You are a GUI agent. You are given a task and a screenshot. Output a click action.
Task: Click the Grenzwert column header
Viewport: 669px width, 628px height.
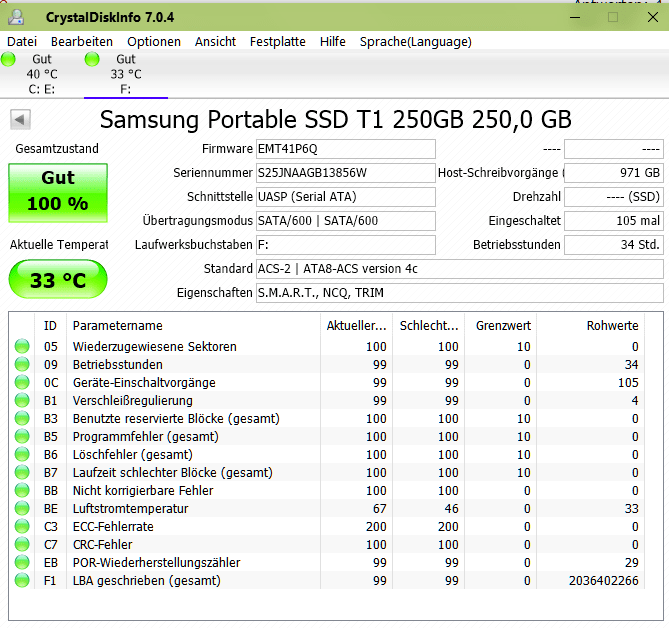(x=501, y=326)
